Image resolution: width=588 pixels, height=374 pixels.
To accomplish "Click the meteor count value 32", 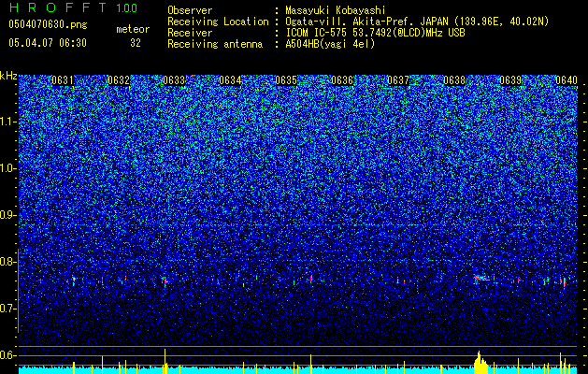I will 136,43.
